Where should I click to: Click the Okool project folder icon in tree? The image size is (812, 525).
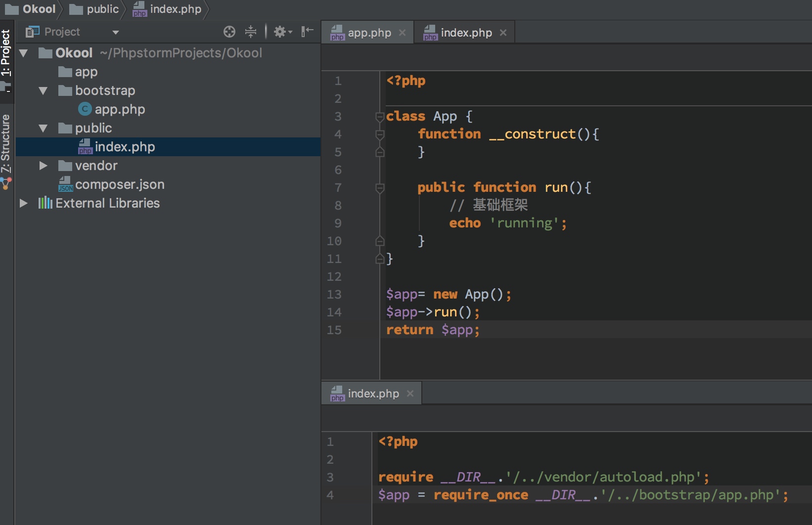pos(45,52)
